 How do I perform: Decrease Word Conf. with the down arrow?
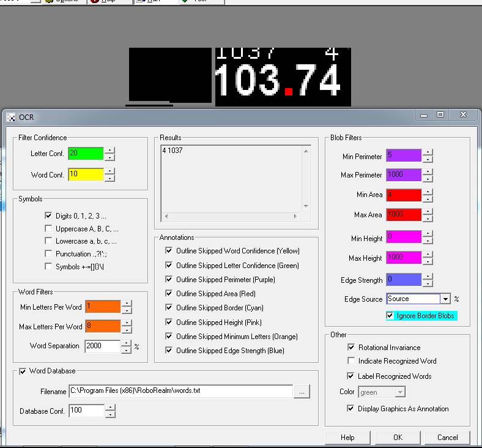[109, 178]
